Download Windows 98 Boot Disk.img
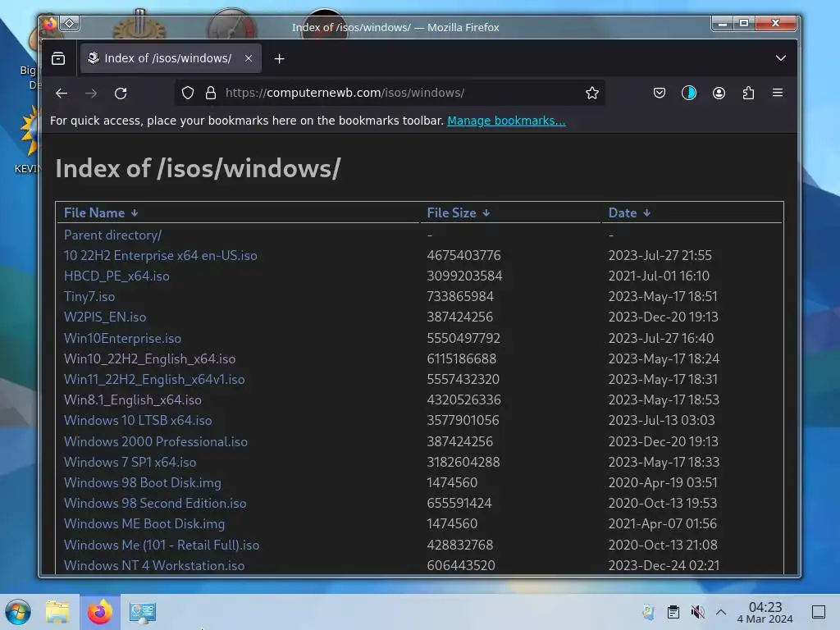Viewport: 840px width, 630px height. [x=142, y=482]
